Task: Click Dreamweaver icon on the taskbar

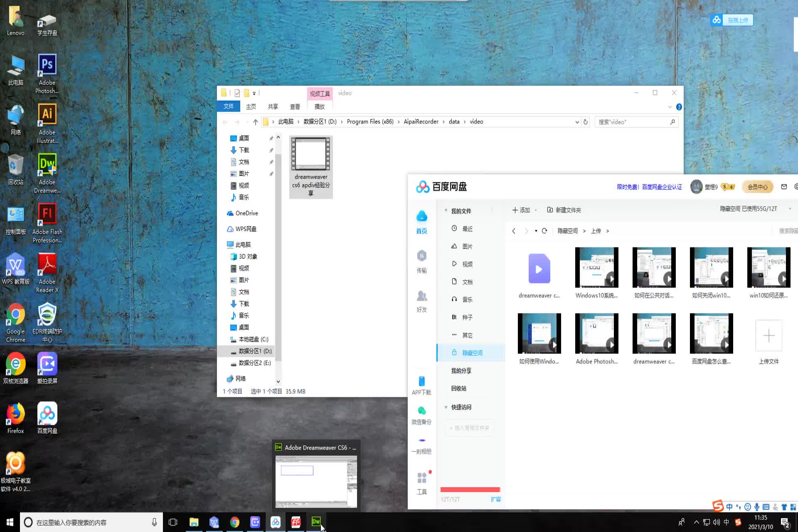Action: click(x=316, y=522)
